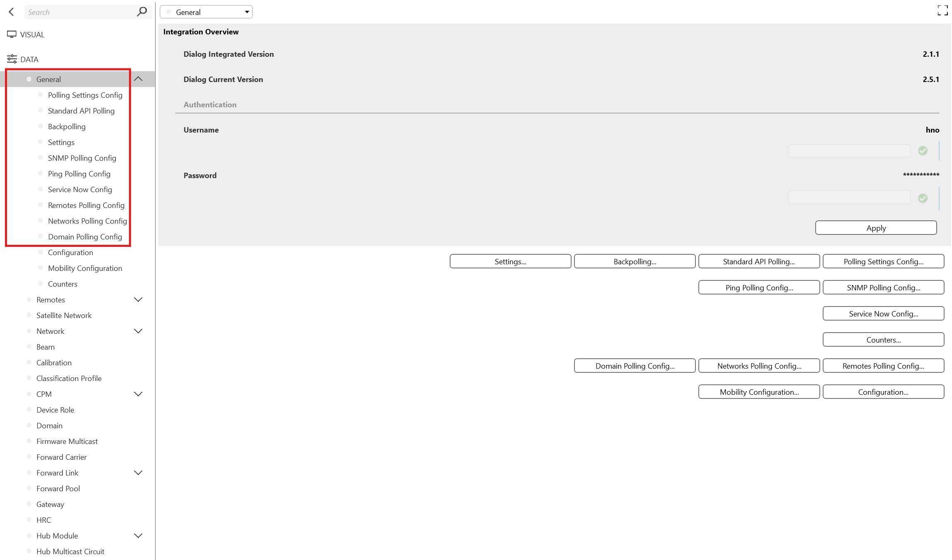The image size is (952, 560).
Task: Click the Counters... button
Action: pos(883,340)
